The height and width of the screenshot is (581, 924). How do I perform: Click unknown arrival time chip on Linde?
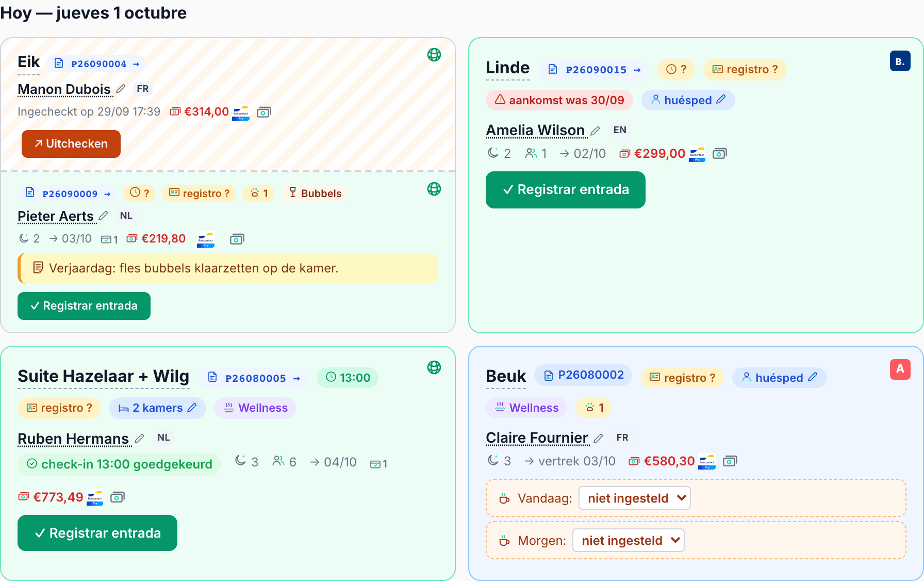676,70
